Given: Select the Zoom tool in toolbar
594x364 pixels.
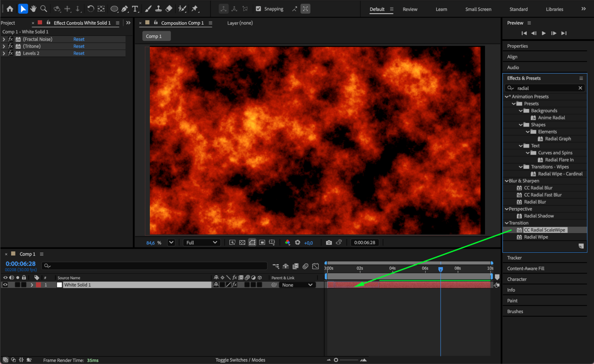Looking at the screenshot, I should click(44, 9).
